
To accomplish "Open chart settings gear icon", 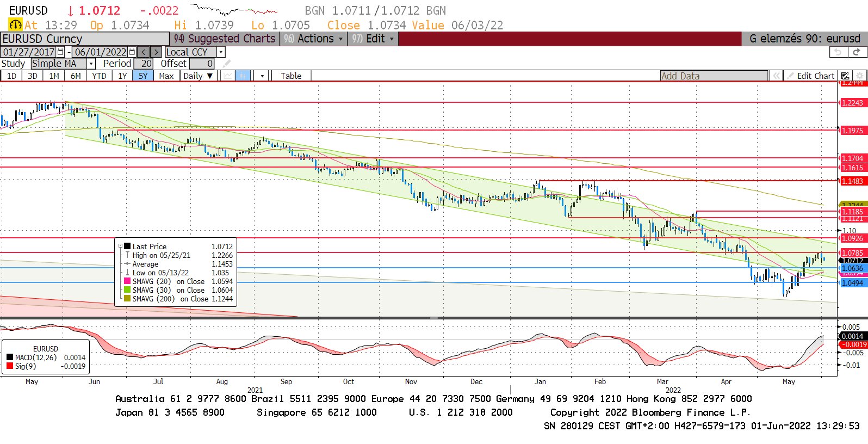I will (859, 76).
